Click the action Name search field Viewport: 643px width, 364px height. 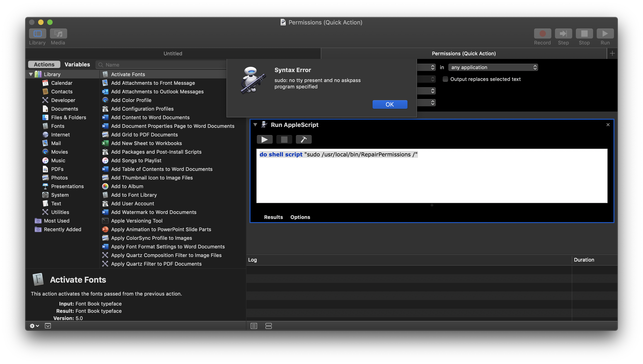pyautogui.click(x=161, y=65)
